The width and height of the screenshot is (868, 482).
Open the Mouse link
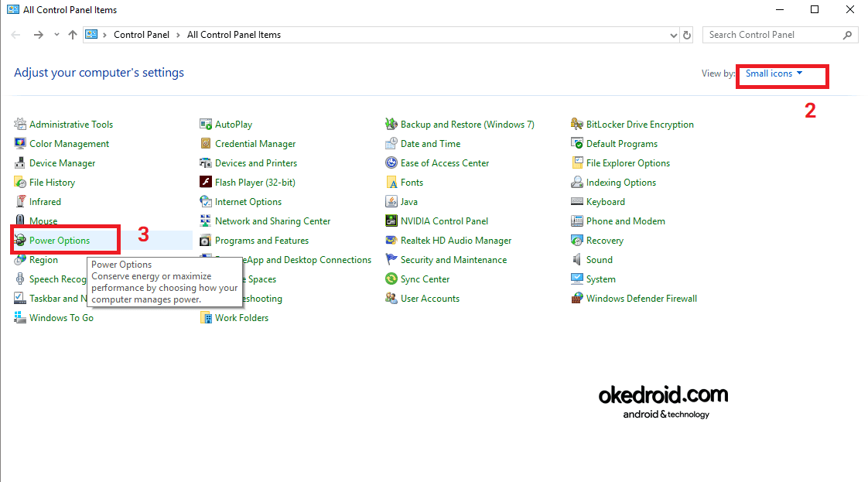point(44,220)
